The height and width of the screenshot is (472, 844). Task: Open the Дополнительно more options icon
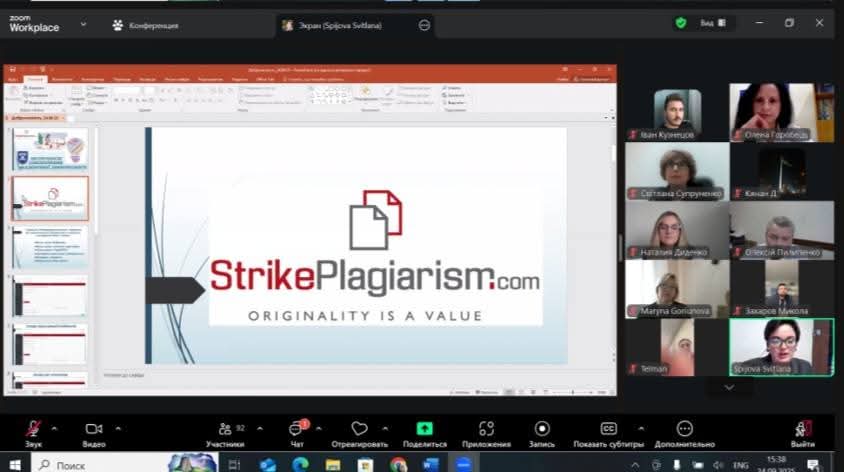(684, 430)
